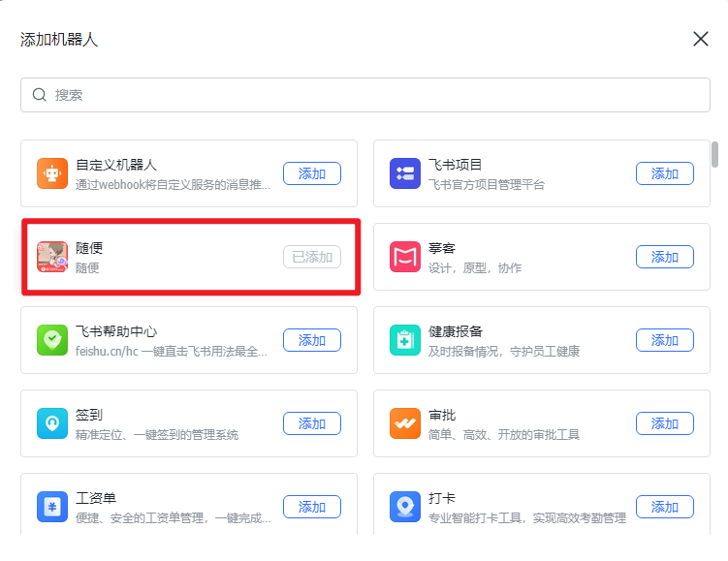Click the approval (审批) app icon
Viewport: 728px width, 561px height.
[x=405, y=423]
